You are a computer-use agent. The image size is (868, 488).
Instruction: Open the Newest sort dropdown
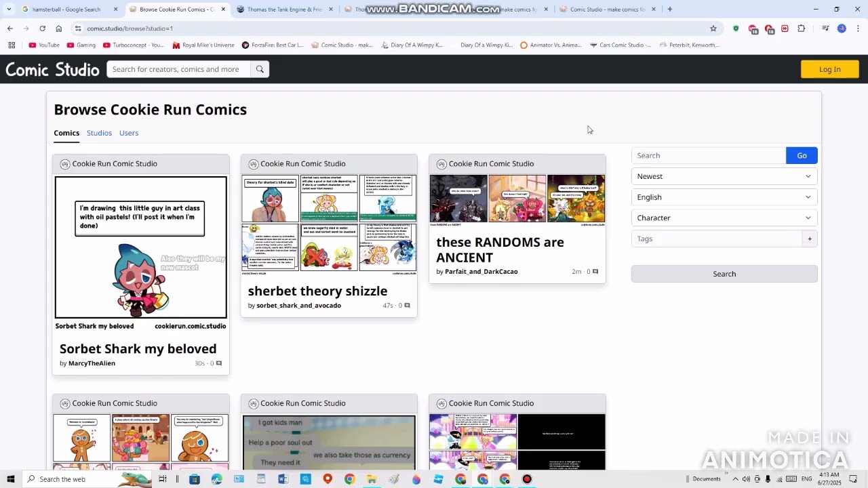(x=724, y=176)
